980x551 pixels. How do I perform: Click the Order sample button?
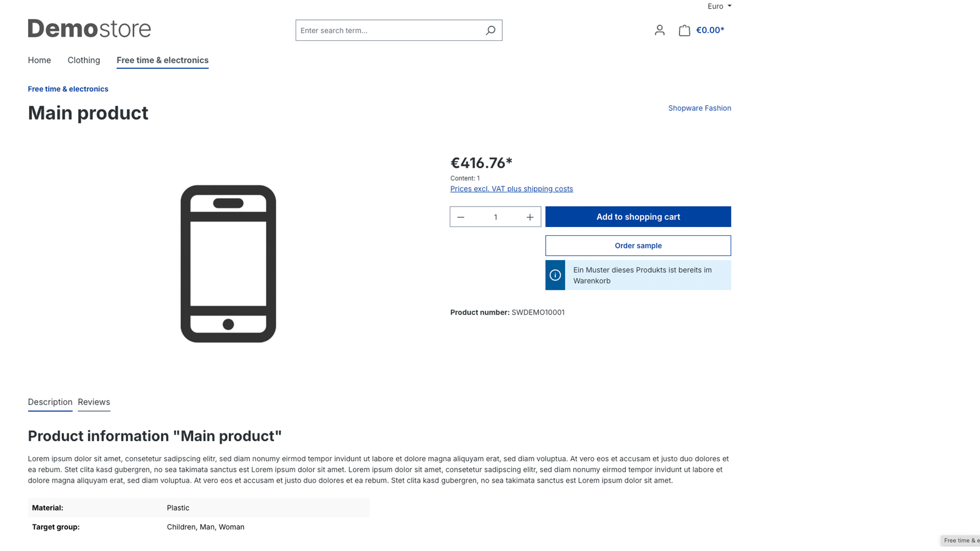(x=638, y=245)
